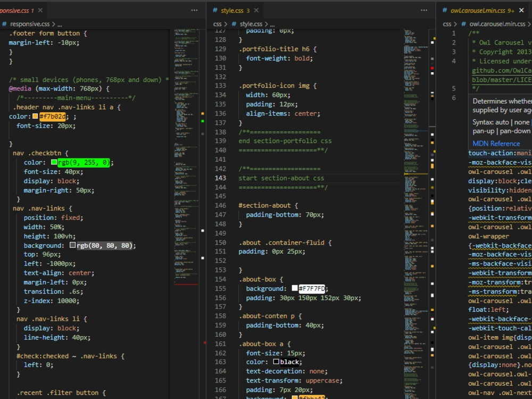Open the green rgb(9, 255, 0) color swatch
Image resolution: width=532 pixels, height=399 pixels.
coord(54,162)
